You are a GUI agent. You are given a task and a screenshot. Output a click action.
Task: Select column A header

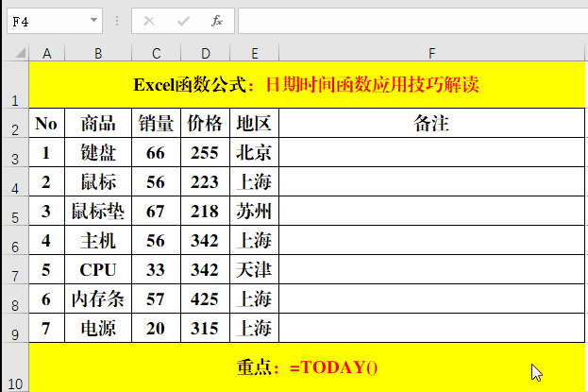(47, 53)
